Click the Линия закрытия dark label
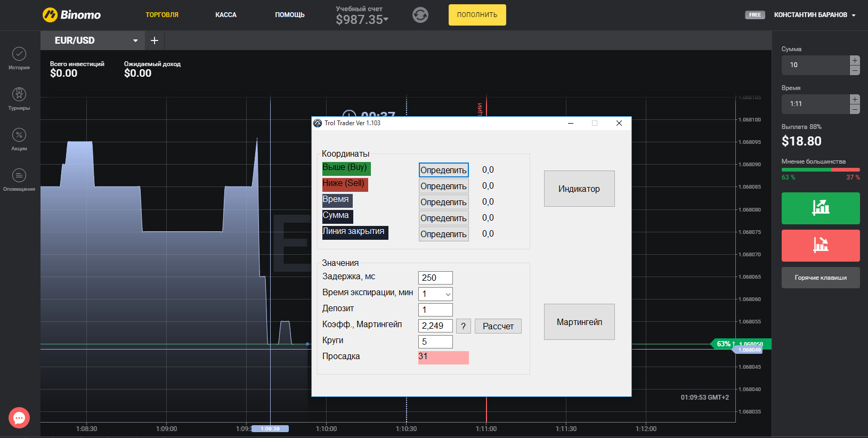868x438 pixels. (355, 233)
